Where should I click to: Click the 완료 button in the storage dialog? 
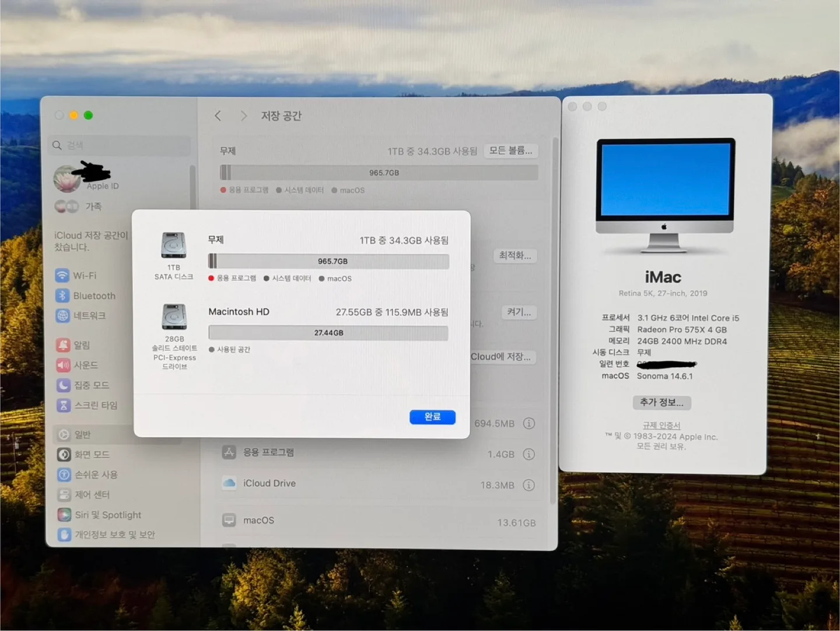pos(432,417)
